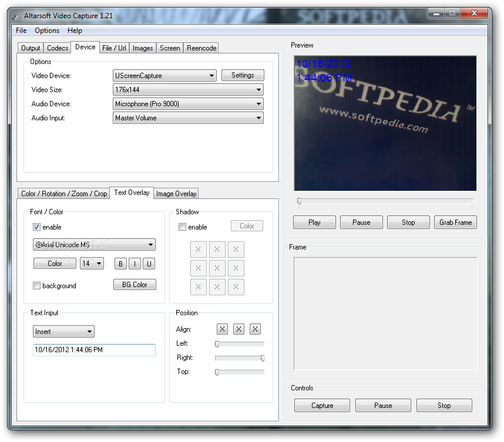Enable the Shadow checkbox
Image resolution: width=504 pixels, height=442 pixels.
[182, 227]
